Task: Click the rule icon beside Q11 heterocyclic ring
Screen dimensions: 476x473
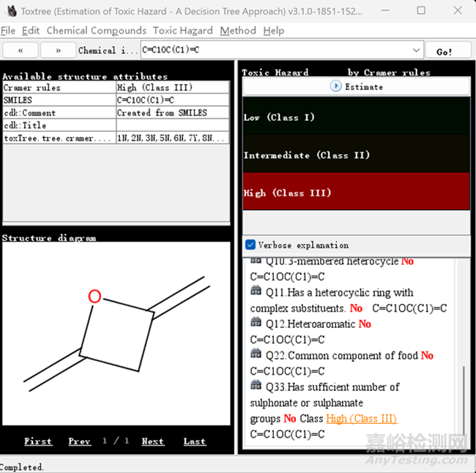Action: (256, 292)
